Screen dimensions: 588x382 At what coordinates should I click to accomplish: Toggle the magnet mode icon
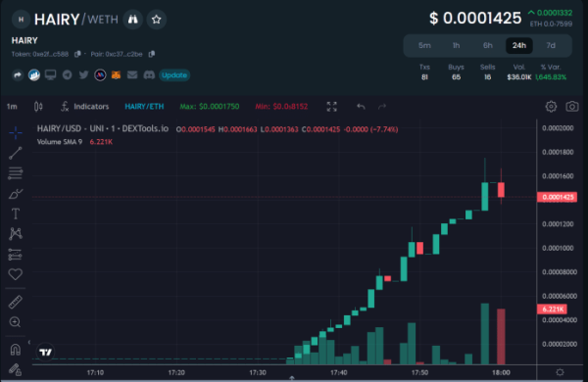pos(16,350)
